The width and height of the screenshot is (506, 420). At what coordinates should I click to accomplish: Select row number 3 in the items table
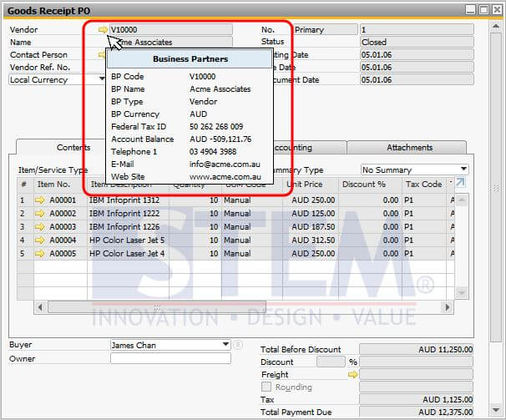(25, 226)
